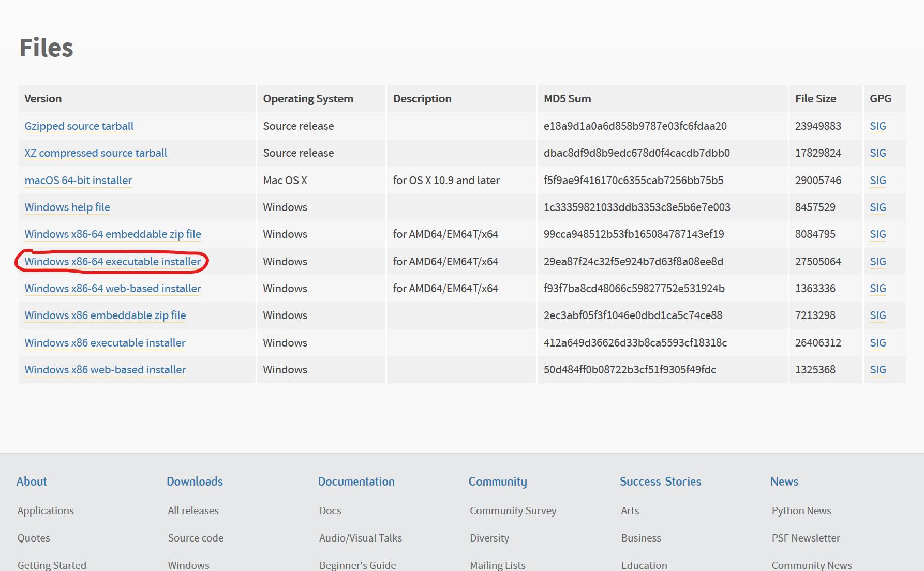Select MD5 sum e18a9d1a0a6d858b9787e03fc6fdaa20
Viewport: 924px width, 571px height.
[635, 126]
